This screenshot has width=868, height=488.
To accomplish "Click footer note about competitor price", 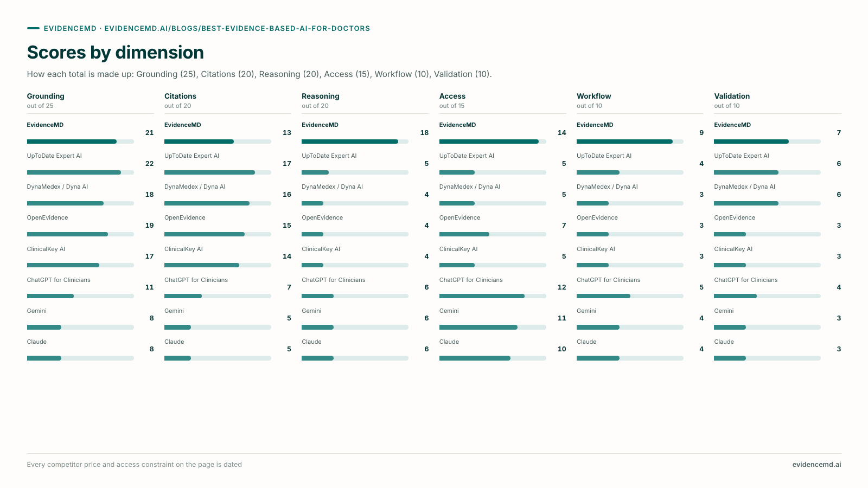I will coord(135,465).
